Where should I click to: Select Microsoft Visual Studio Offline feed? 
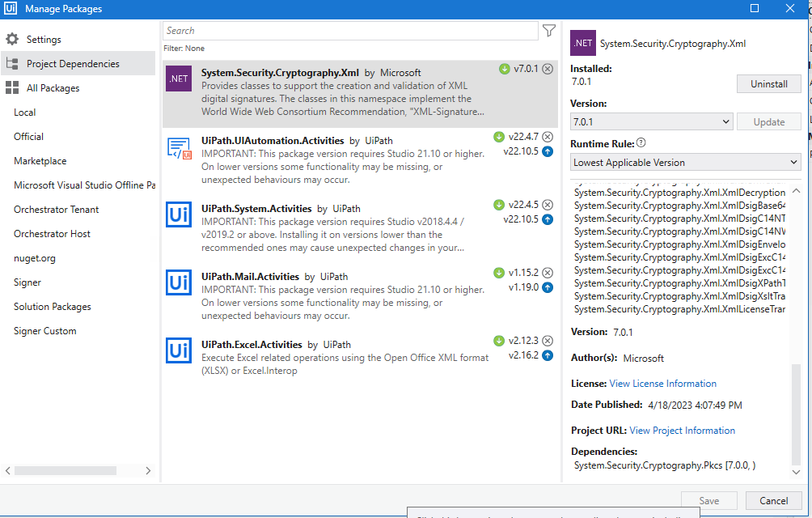click(84, 185)
